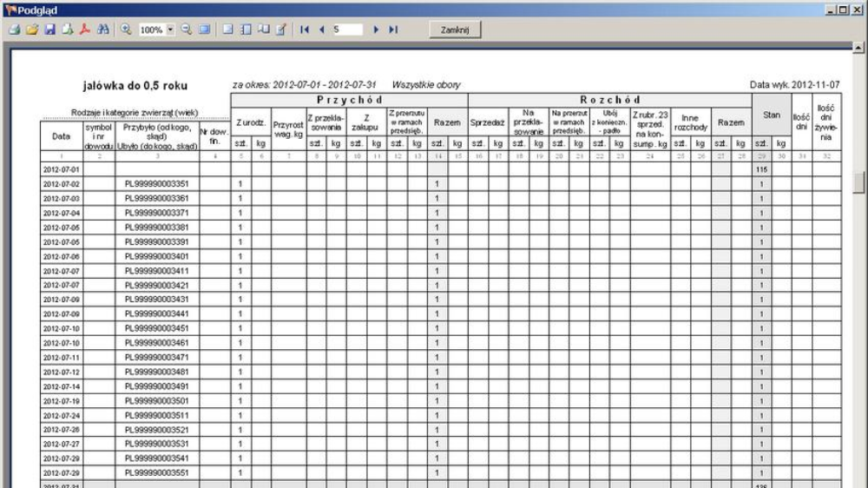Click entry PL999990003511
This screenshot has width=868, height=488.
[x=157, y=415]
